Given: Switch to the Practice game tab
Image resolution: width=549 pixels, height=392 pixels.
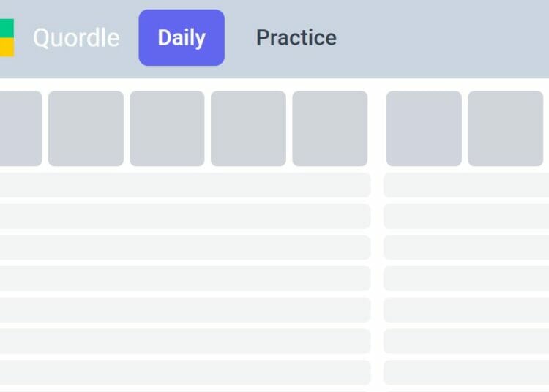Looking at the screenshot, I should tap(296, 37).
